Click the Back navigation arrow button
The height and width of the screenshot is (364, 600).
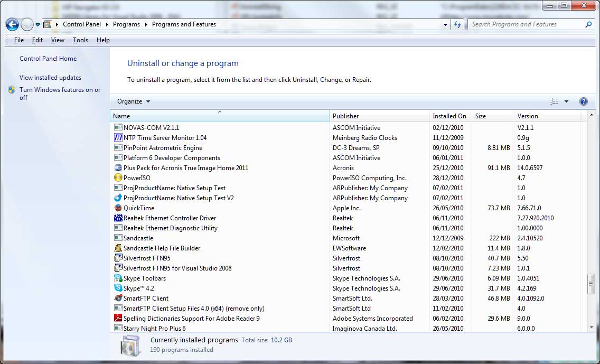pos(12,24)
